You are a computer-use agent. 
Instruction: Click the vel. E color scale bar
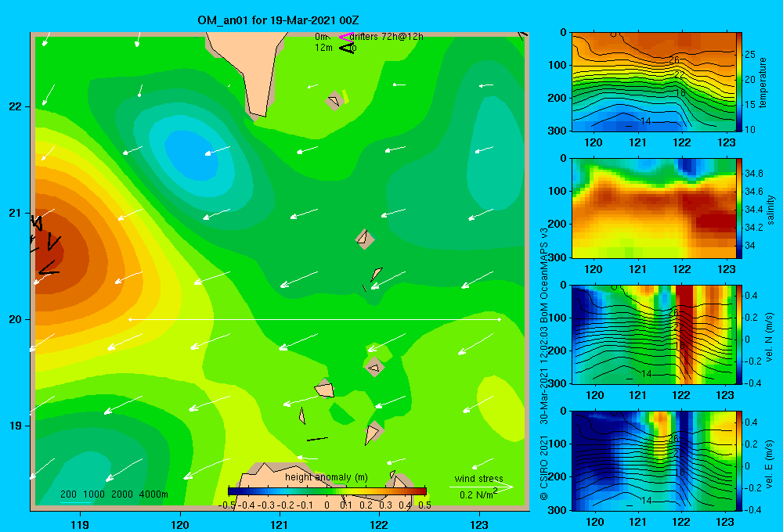pos(739,461)
